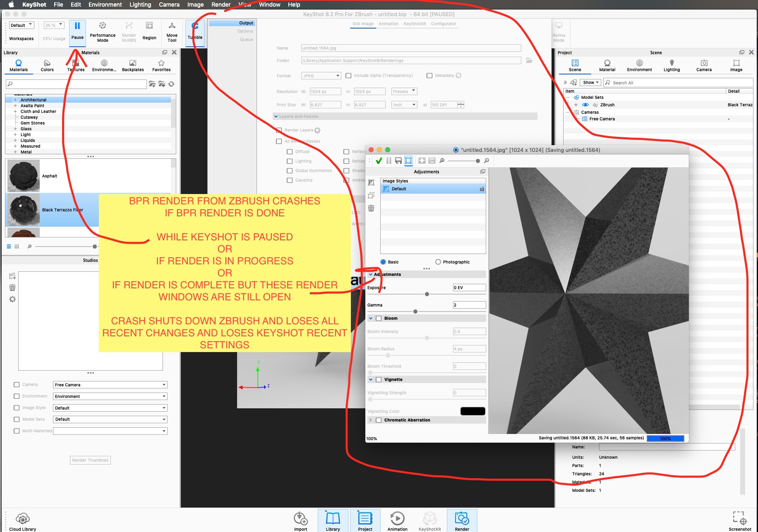Open Project Environment tab
The height and width of the screenshot is (532, 758).
click(639, 65)
